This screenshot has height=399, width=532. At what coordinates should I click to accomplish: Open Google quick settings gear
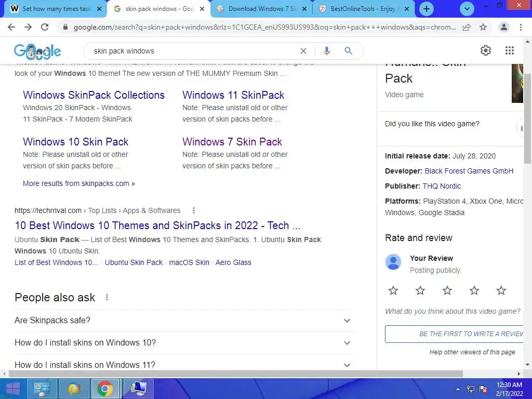486,50
